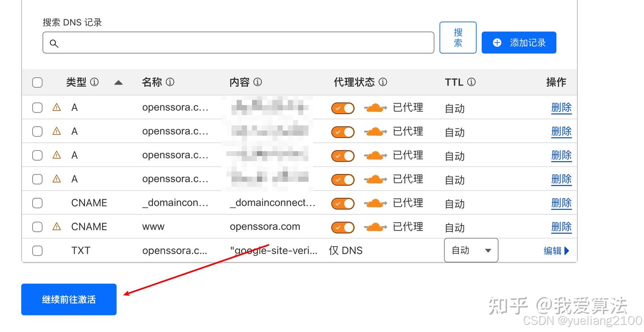
Task: Click the "google-site-veri…" content cell
Action: (x=274, y=251)
